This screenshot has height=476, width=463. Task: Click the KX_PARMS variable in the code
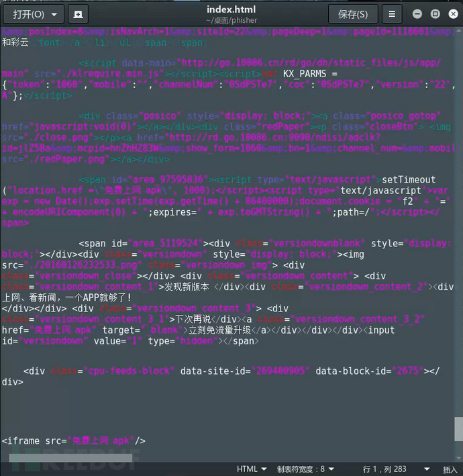coord(305,74)
